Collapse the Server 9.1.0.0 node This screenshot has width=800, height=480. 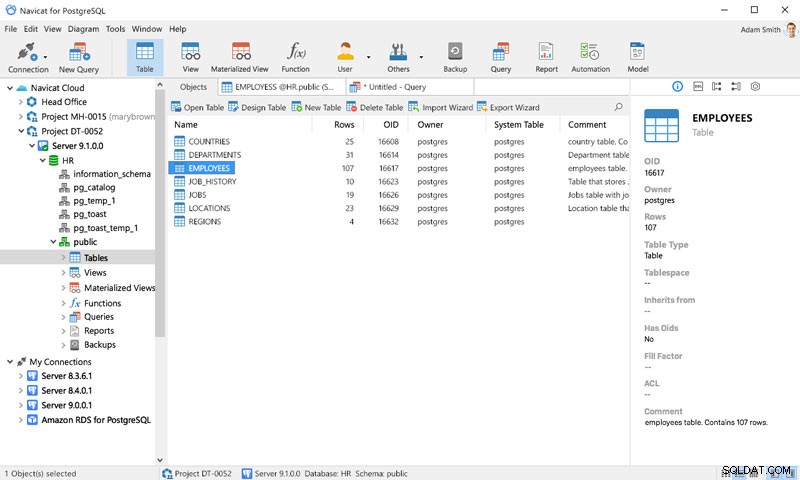click(x=32, y=146)
